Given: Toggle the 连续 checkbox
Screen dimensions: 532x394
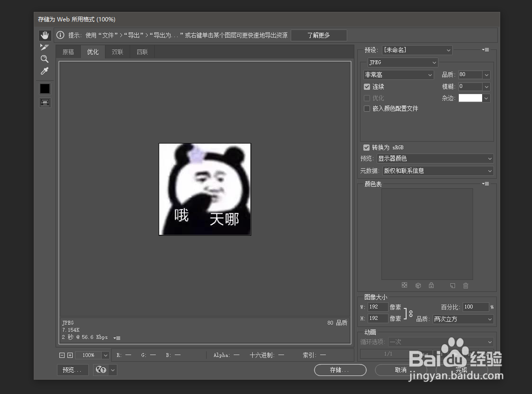Looking at the screenshot, I should [367, 86].
